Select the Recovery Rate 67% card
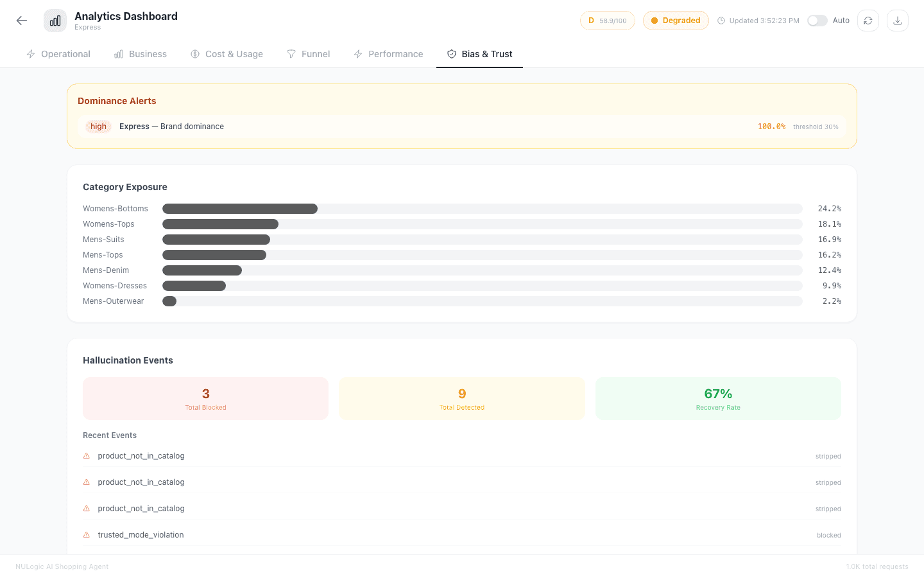 tap(717, 398)
